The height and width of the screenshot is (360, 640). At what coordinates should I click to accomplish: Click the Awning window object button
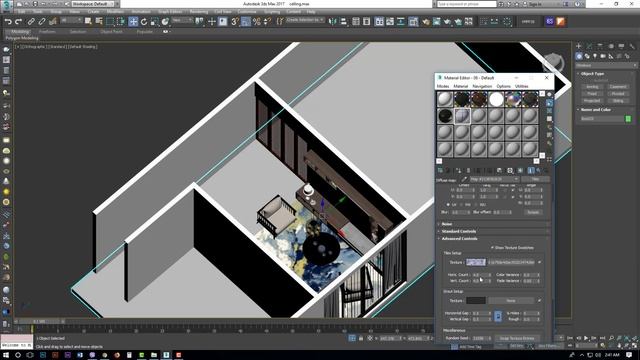(592, 87)
